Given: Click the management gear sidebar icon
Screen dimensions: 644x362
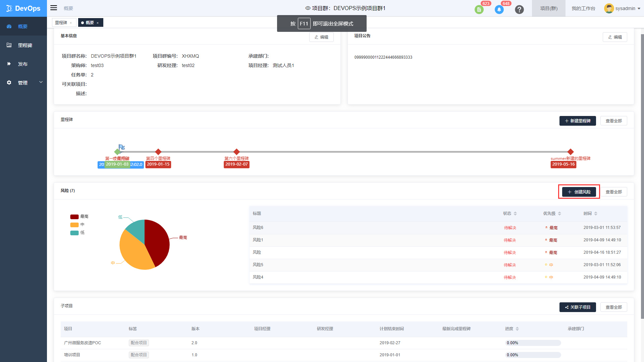Looking at the screenshot, I should pos(9,82).
